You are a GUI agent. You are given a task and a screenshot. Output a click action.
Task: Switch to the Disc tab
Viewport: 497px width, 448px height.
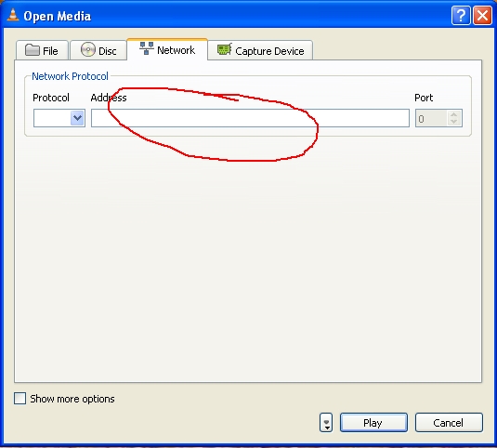(x=98, y=50)
